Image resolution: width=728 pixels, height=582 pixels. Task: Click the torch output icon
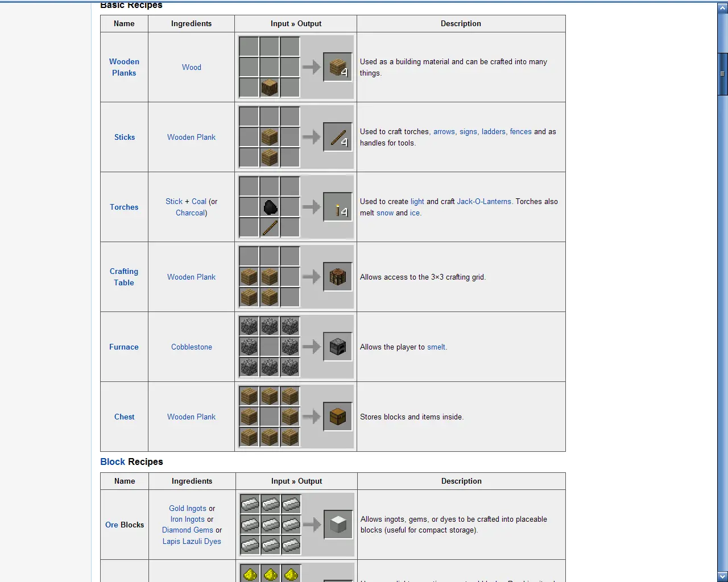(338, 207)
